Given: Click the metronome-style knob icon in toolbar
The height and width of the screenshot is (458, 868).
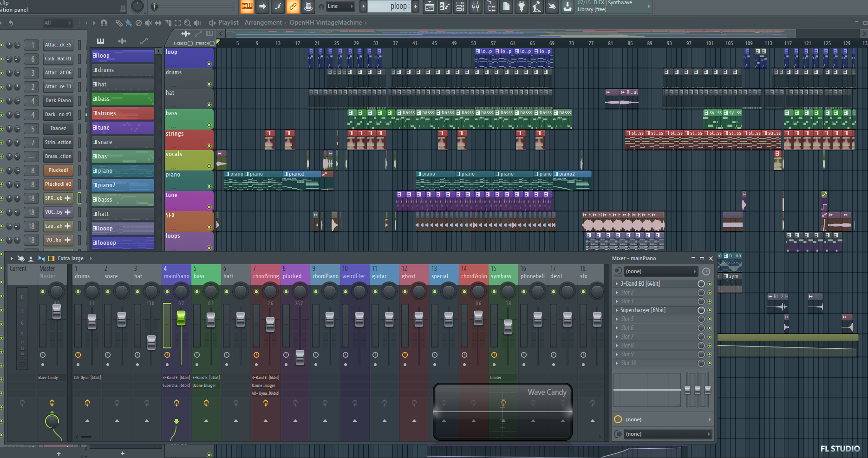Looking at the screenshot, I should click(x=308, y=6).
